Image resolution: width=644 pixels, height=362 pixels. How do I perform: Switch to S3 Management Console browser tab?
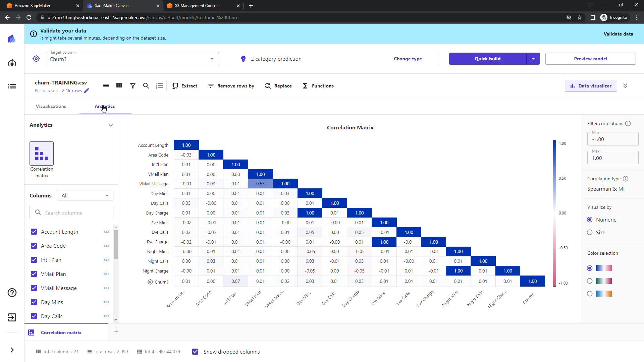197,6
